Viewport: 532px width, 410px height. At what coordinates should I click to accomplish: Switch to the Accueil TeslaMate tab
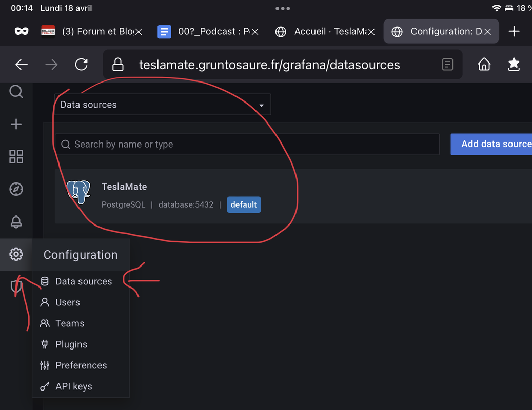click(325, 31)
